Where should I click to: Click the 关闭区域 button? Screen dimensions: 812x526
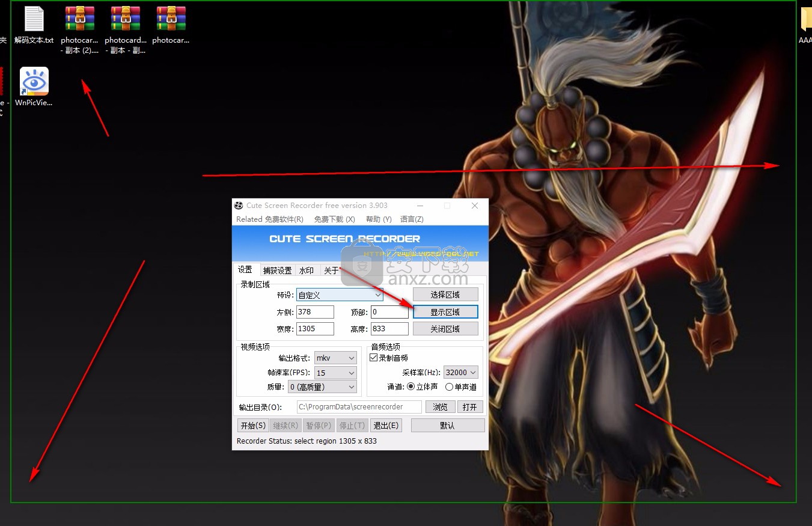click(x=445, y=329)
